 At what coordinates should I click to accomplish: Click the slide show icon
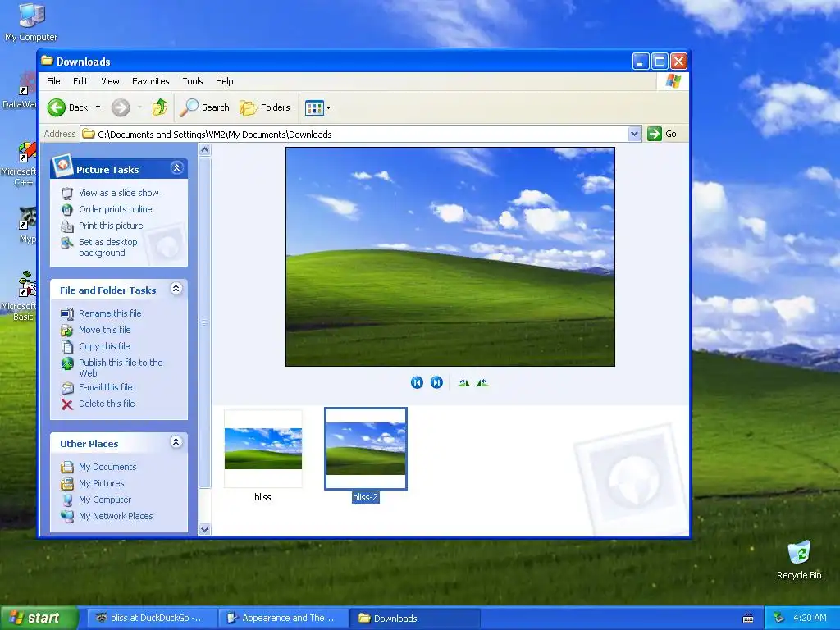(67, 193)
